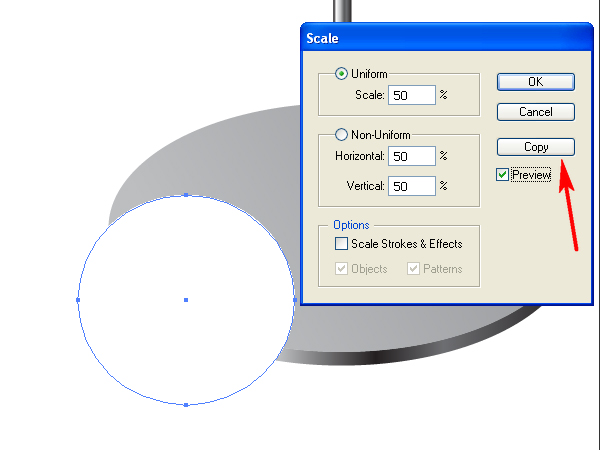Cancel the Scale dialog

click(536, 112)
